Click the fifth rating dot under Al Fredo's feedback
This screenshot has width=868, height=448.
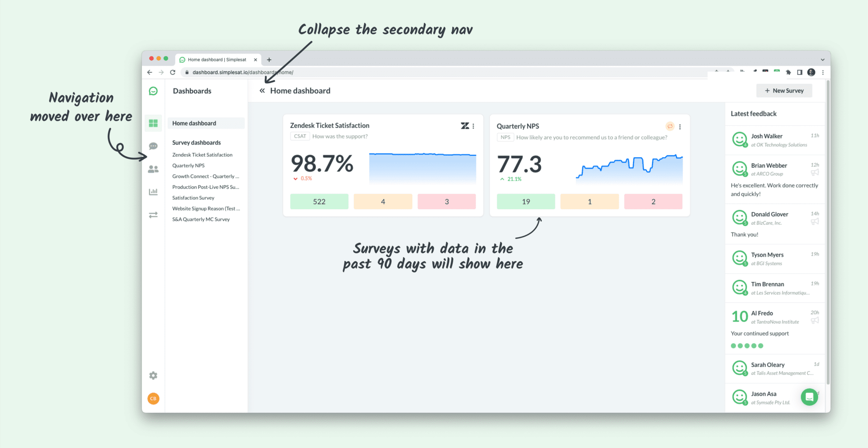click(760, 346)
